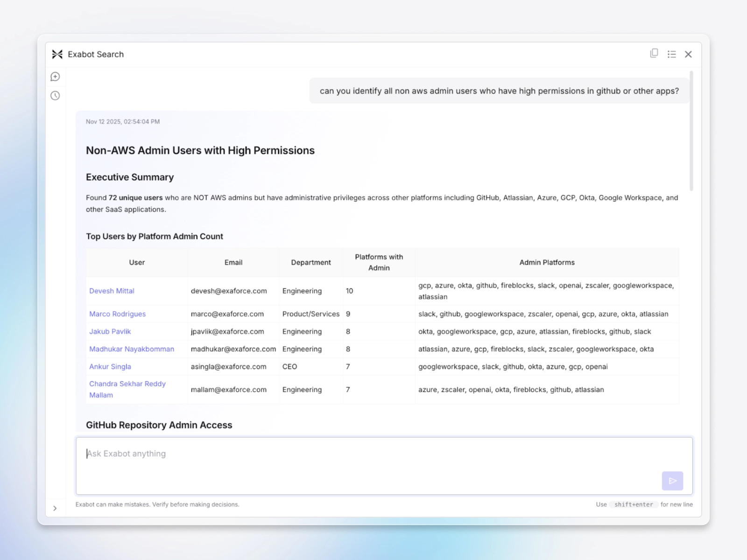Image resolution: width=747 pixels, height=560 pixels.
Task: Click Non-AWS Admin Users with High Permissions title
Action: tap(200, 150)
